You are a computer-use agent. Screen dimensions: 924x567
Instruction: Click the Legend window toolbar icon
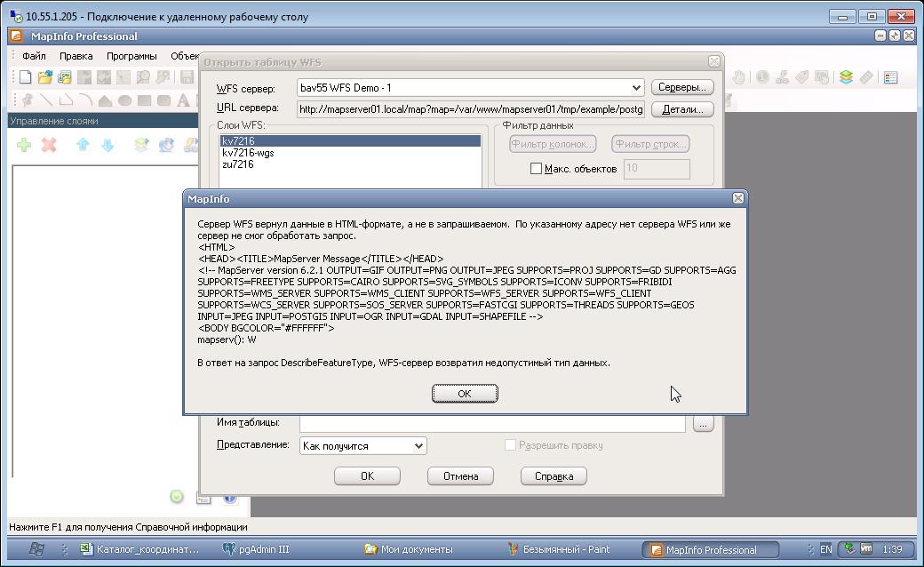[x=890, y=77]
